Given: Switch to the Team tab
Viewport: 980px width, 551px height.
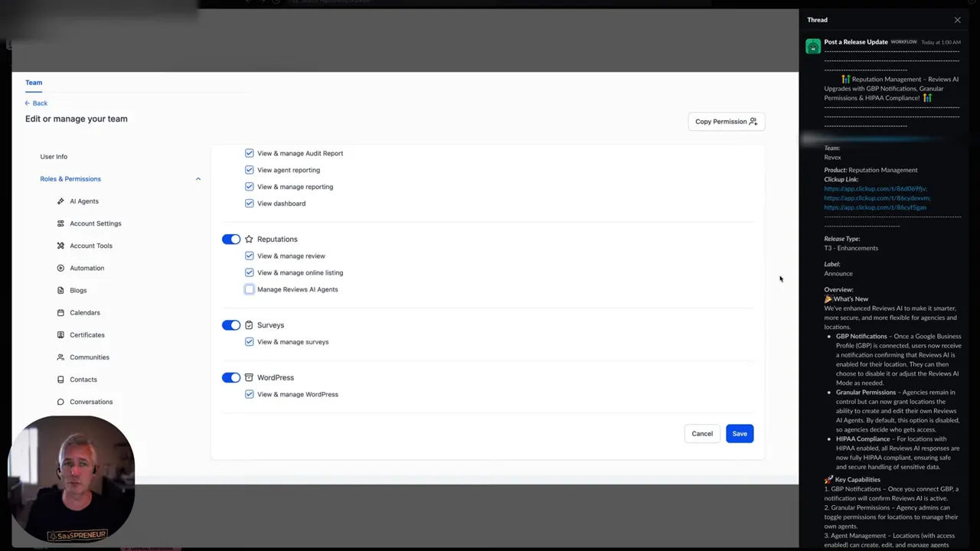Looking at the screenshot, I should coord(34,83).
